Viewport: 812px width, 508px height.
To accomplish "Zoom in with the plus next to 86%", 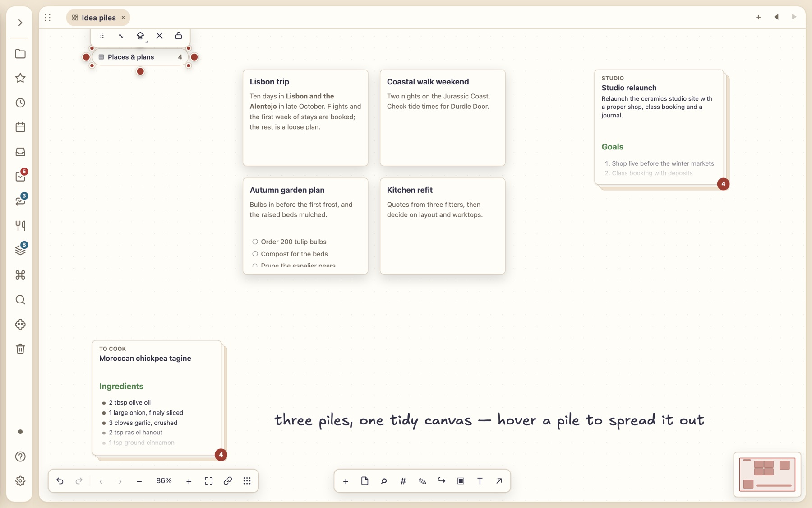I will pos(189,481).
